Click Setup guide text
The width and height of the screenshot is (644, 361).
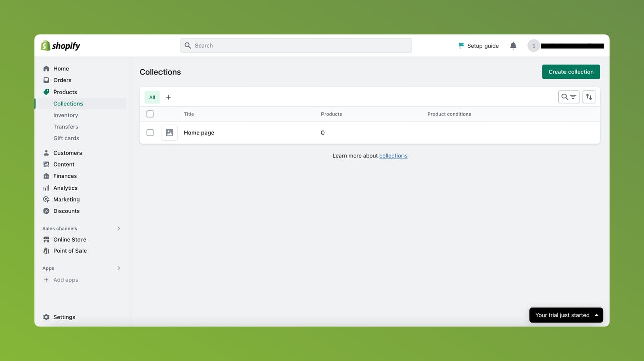tap(483, 46)
